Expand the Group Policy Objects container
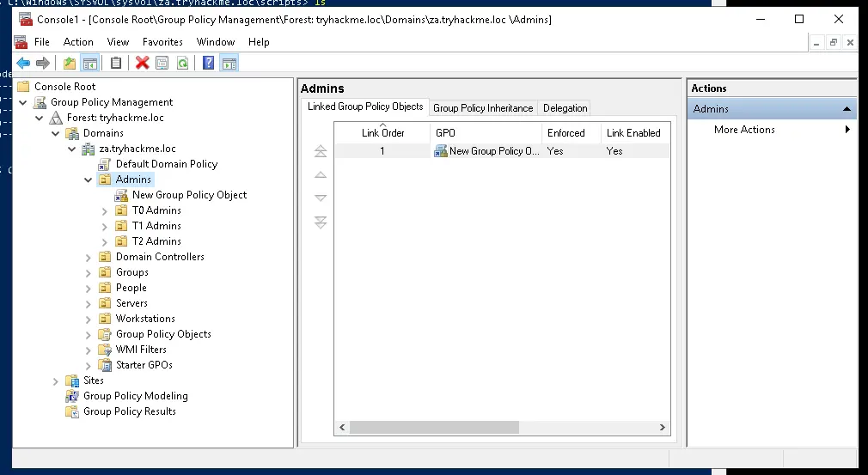Viewport: 868px width, 475px height. click(88, 334)
